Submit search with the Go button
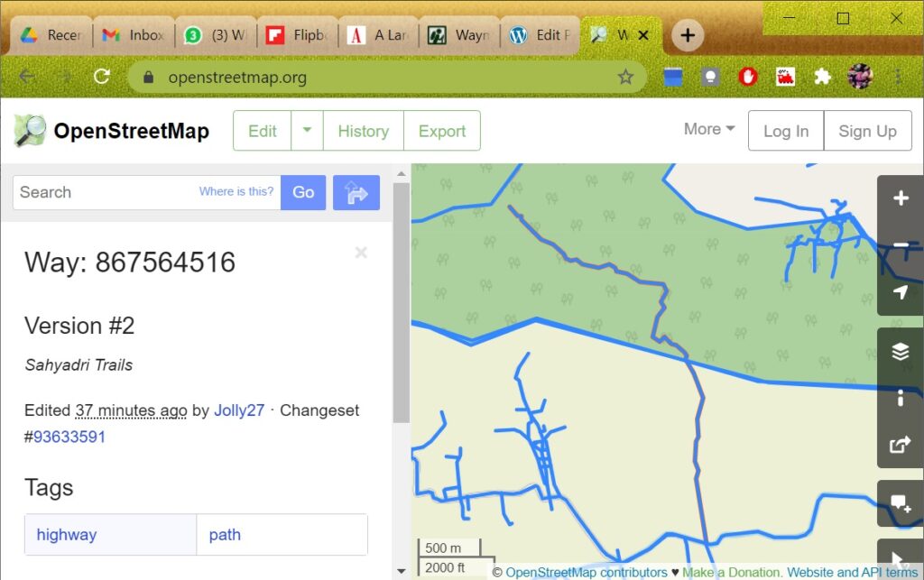The height and width of the screenshot is (580, 924). pos(303,192)
